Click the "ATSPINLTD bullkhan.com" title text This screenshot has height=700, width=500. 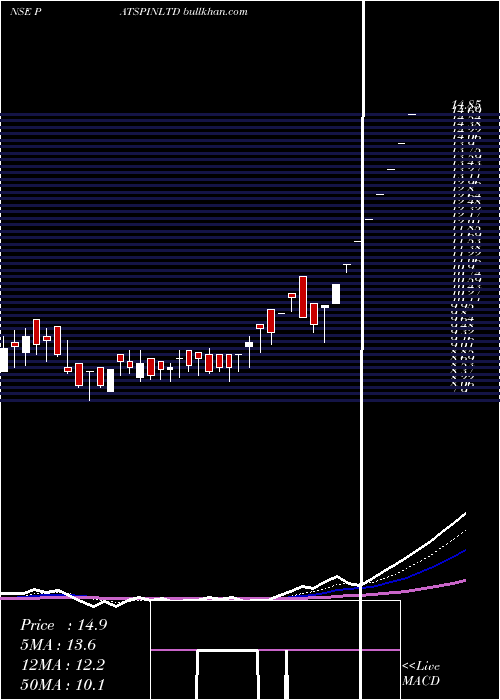click(x=183, y=12)
